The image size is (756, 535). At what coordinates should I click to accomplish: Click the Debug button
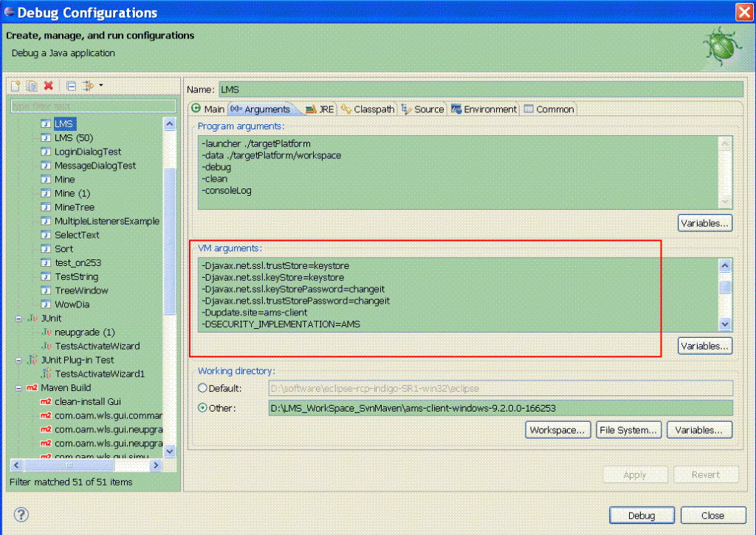pos(641,516)
